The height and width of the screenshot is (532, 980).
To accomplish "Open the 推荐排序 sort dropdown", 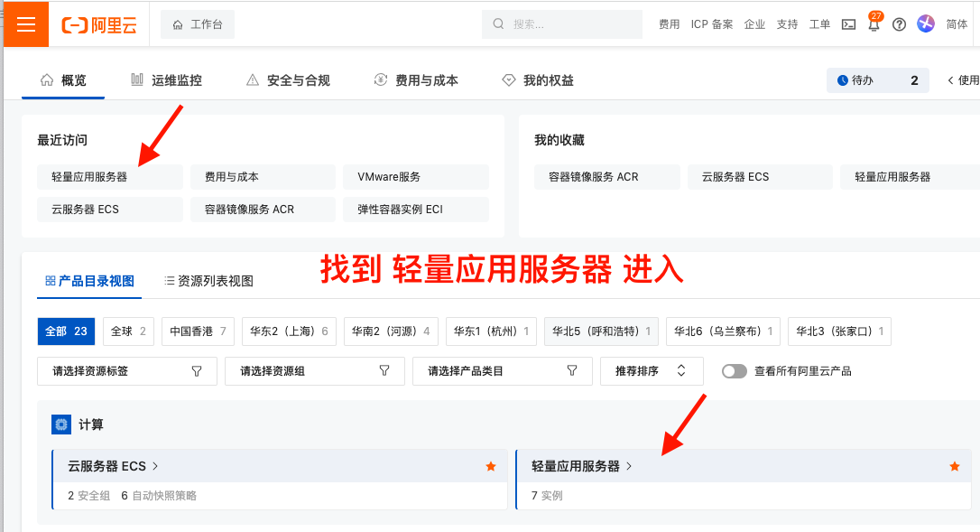I will (x=652, y=371).
